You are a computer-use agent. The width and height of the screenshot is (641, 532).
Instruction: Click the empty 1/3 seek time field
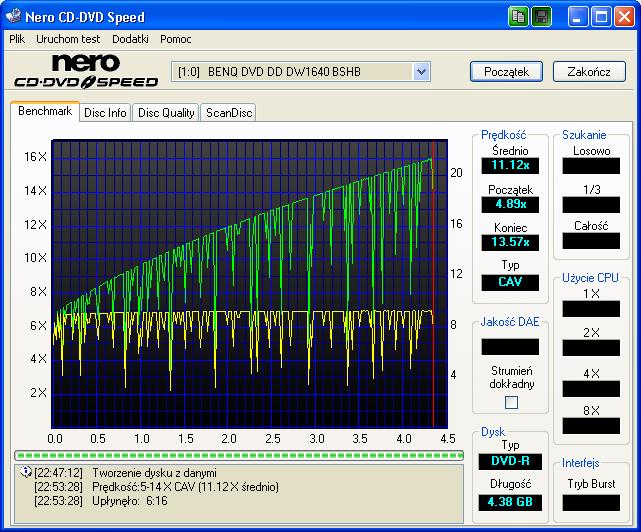coord(591,205)
